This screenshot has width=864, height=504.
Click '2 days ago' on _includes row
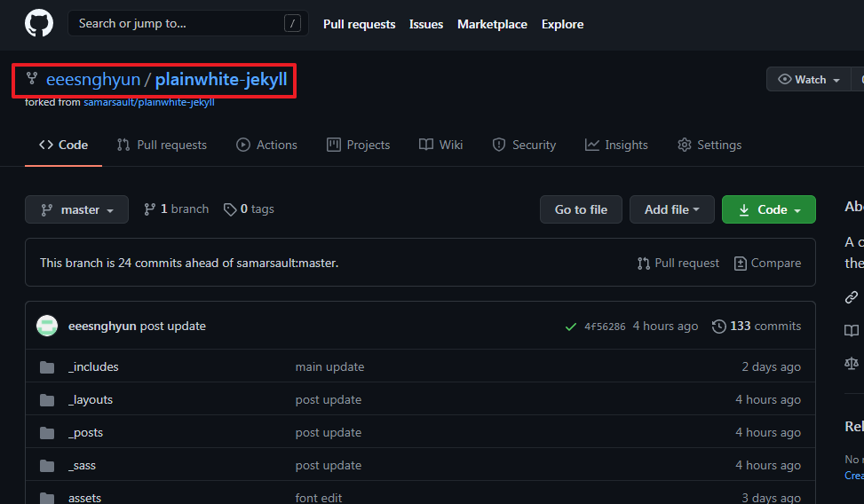point(771,366)
